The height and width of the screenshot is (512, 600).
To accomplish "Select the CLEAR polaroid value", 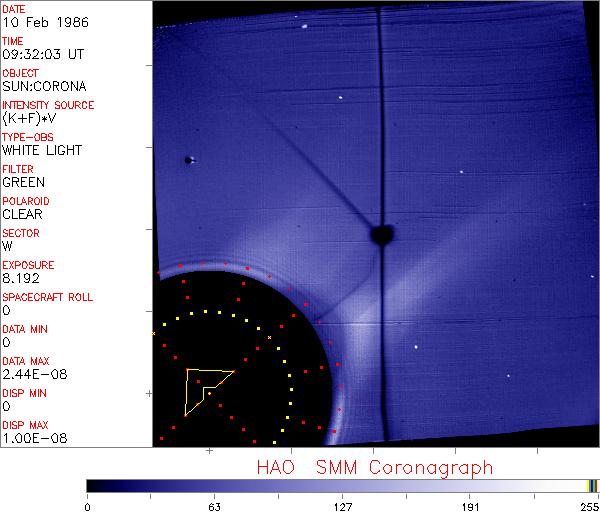I will point(23,214).
